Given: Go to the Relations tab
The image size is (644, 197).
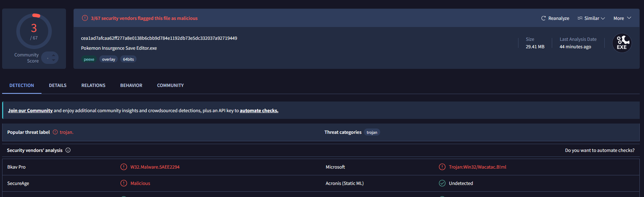Looking at the screenshot, I should 93,86.
